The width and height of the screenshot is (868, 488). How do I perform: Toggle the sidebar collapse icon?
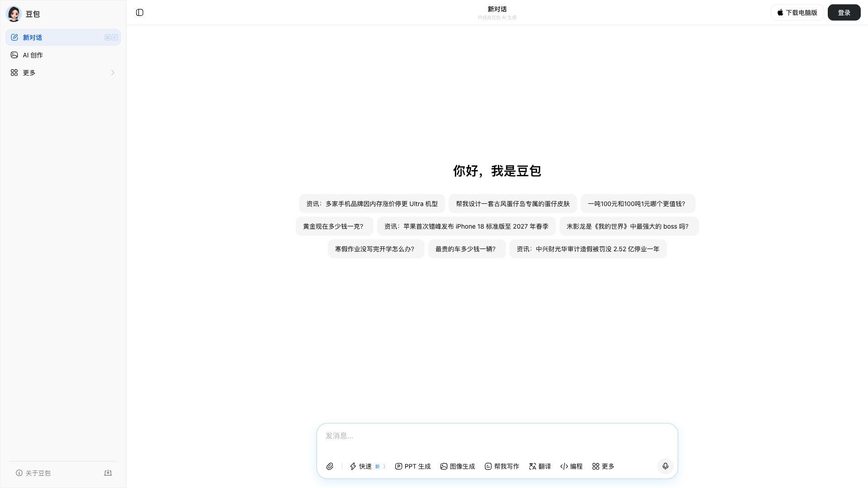tap(140, 13)
